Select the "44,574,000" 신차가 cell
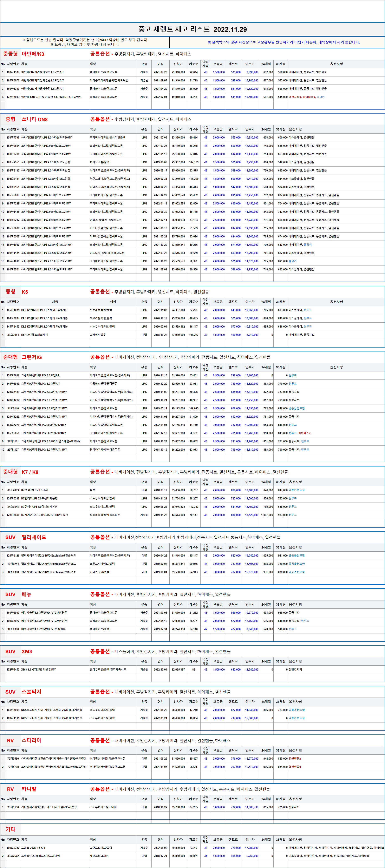This screenshot has height=868, width=385. click(x=178, y=515)
